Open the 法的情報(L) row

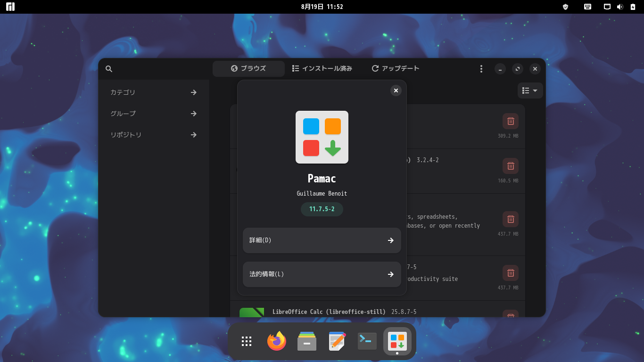coord(322,274)
